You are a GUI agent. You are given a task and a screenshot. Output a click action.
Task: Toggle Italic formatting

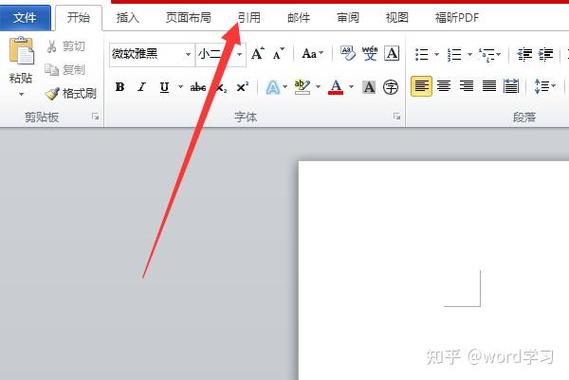(x=142, y=87)
